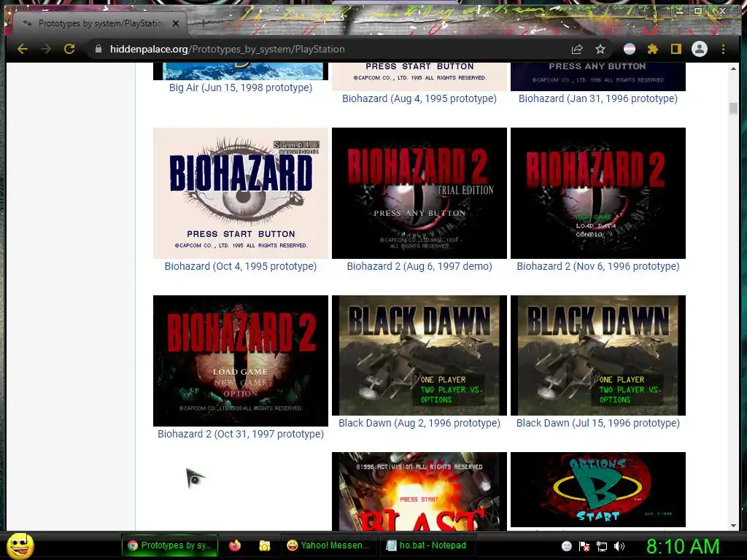Click Biohazard 2 thumbnail showing Load Data menu
Viewport: 747px width, 560px height.
598,192
